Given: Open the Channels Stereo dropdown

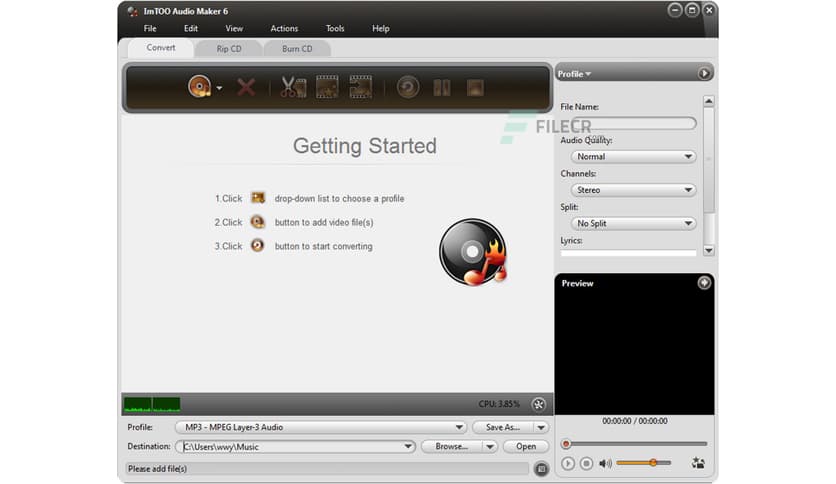Looking at the screenshot, I should [633, 190].
